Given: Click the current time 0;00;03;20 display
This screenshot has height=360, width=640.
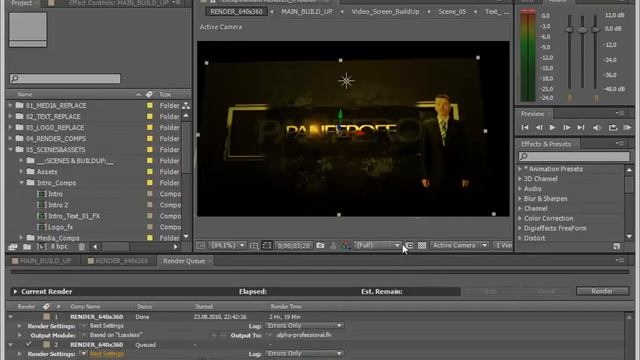Looking at the screenshot, I should (294, 245).
